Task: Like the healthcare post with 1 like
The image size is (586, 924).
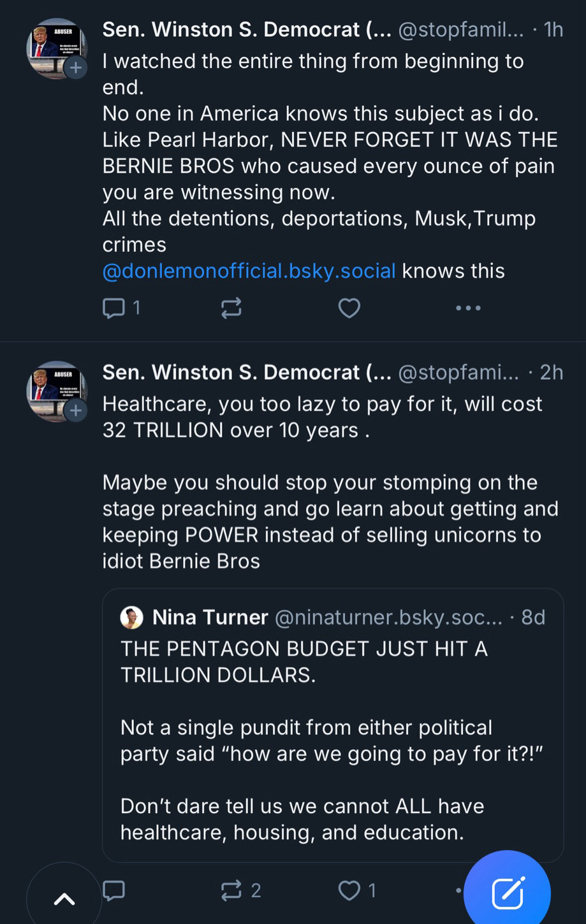Action: (x=356, y=890)
